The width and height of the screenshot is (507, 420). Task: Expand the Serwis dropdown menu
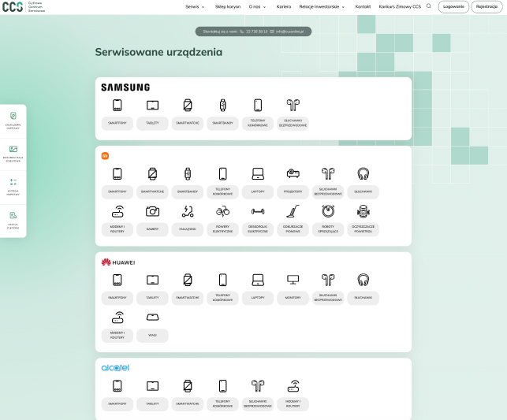point(195,6)
